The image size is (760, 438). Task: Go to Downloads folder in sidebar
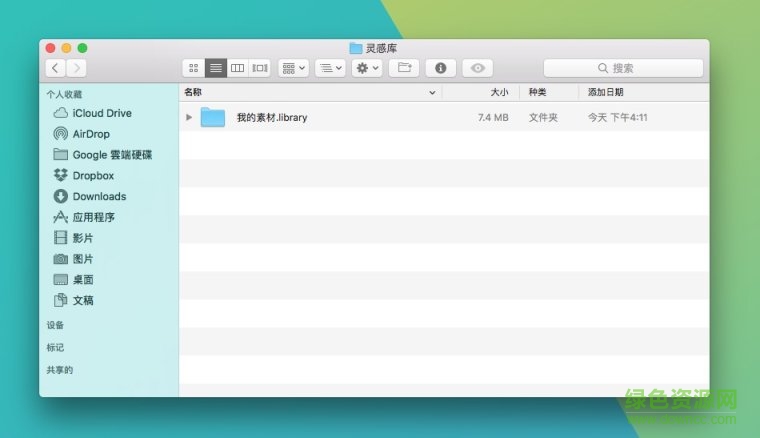99,197
